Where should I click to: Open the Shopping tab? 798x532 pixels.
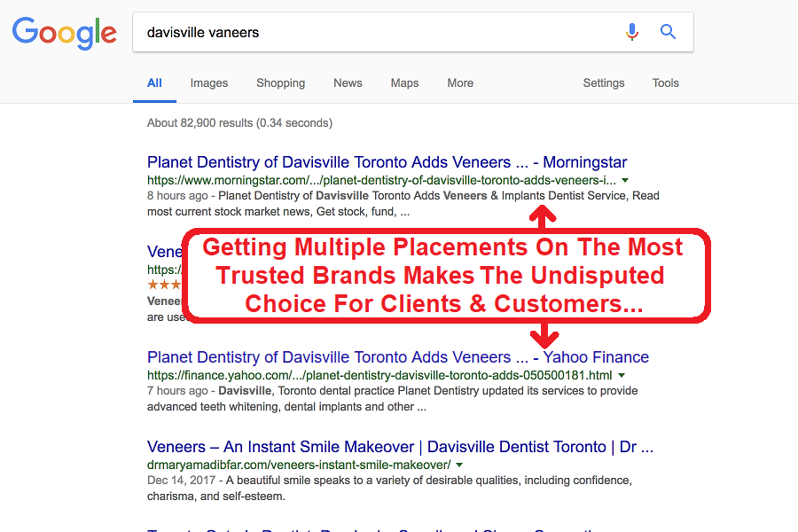point(280,83)
